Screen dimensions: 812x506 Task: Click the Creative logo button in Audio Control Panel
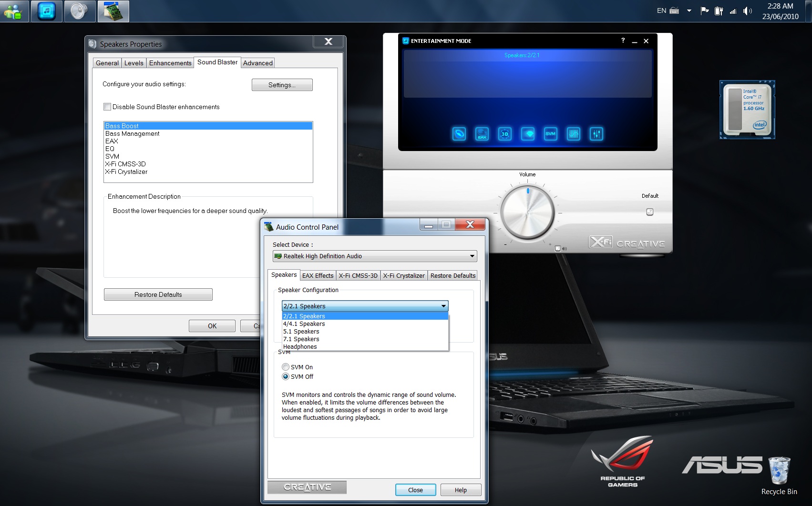pos(307,487)
